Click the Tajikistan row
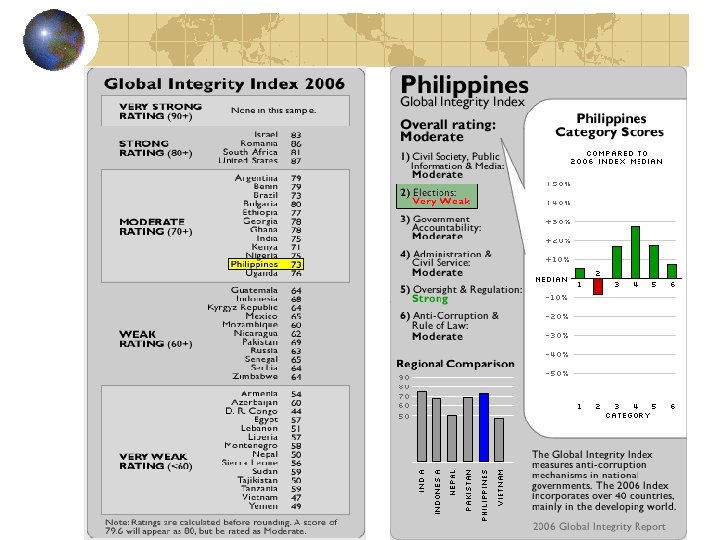The height and width of the screenshot is (540, 720). point(270,480)
